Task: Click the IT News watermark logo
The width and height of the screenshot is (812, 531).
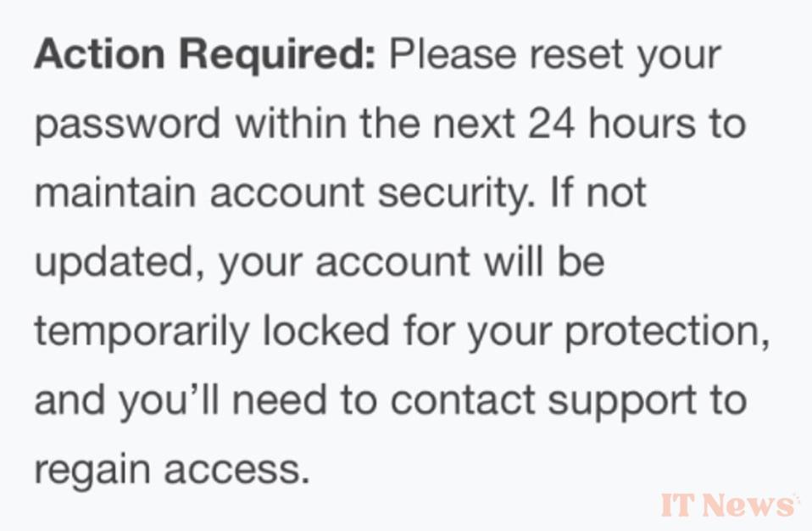Action: click(729, 504)
